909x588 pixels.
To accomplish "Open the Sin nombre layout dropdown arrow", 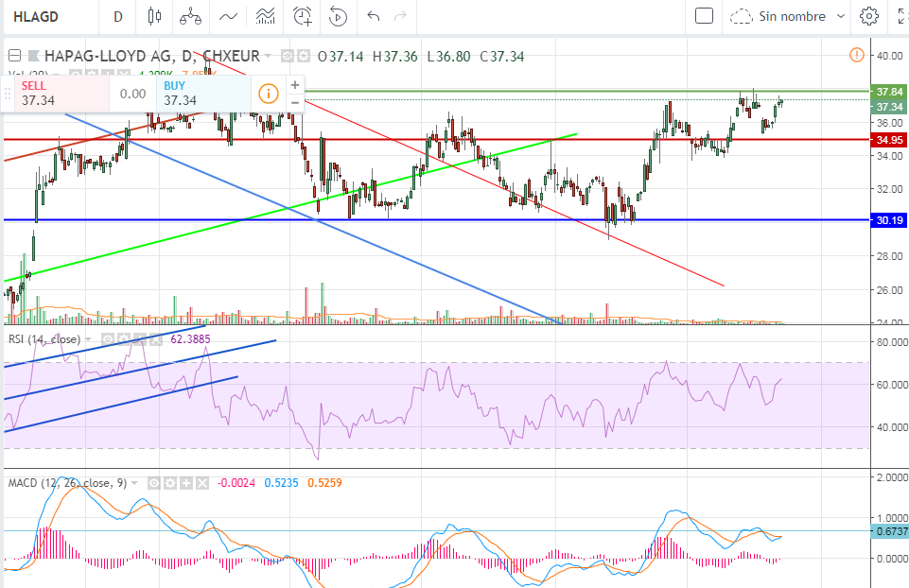I will click(841, 16).
